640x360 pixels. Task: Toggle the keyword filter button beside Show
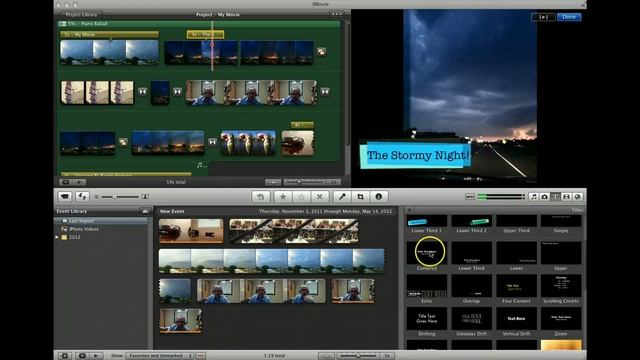pos(200,356)
